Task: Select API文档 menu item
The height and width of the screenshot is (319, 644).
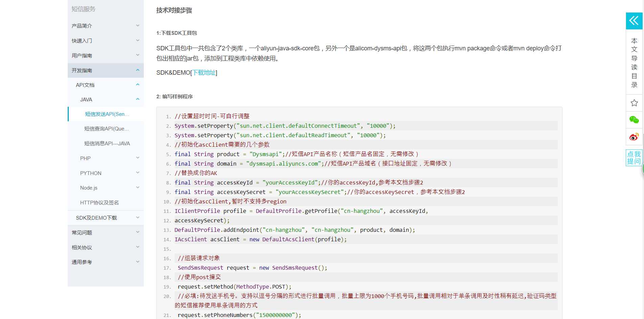Action: (85, 85)
